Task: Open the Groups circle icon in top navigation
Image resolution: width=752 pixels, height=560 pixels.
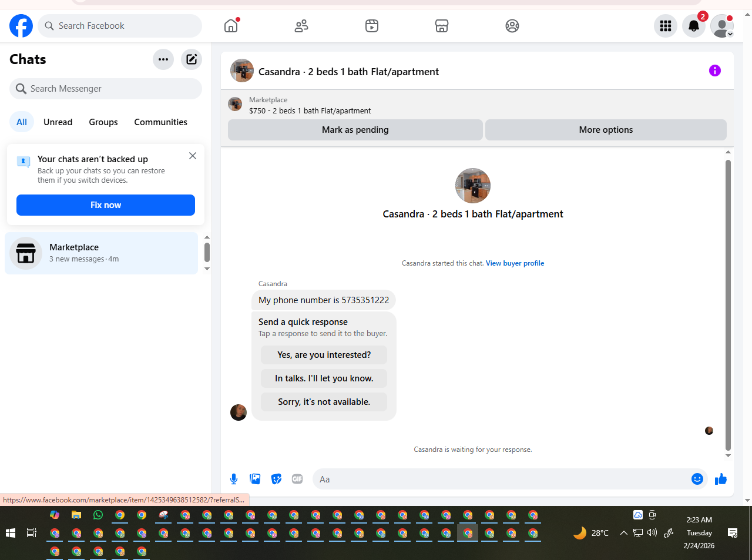Action: click(512, 26)
